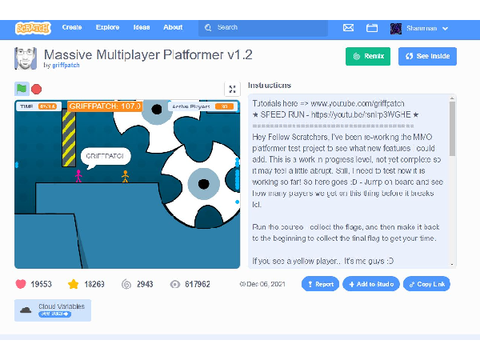This screenshot has width=480, height=360.
Task: Enter fullscreen stage mode
Action: pyautogui.click(x=232, y=89)
